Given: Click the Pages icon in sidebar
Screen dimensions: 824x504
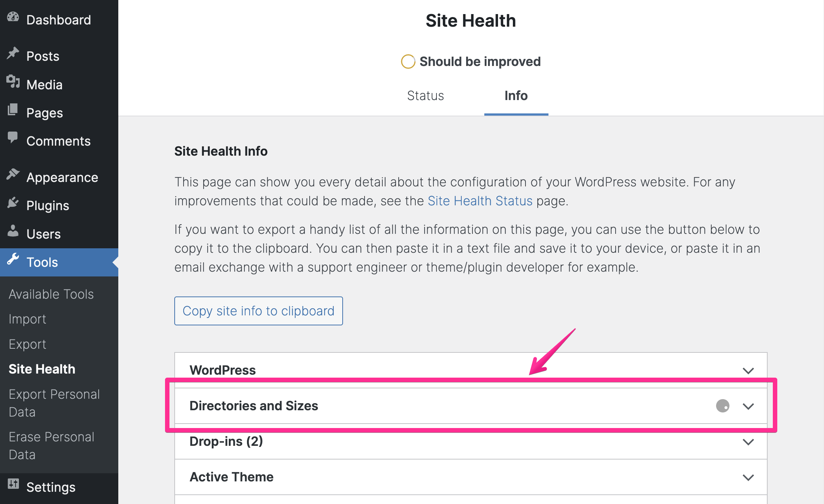Looking at the screenshot, I should click(x=13, y=110).
